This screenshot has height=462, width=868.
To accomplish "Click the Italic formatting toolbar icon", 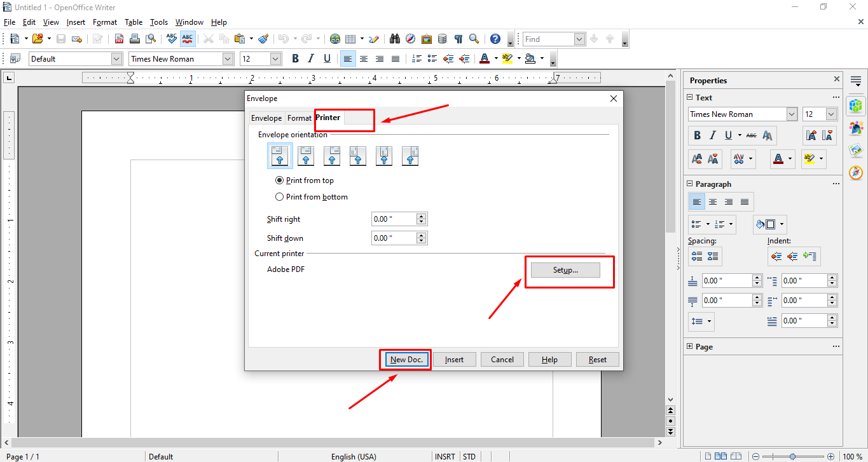I will (311, 58).
